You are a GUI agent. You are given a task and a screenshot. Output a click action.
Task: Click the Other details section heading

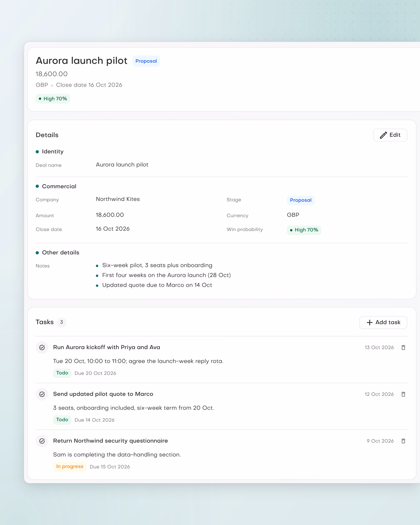point(61,253)
